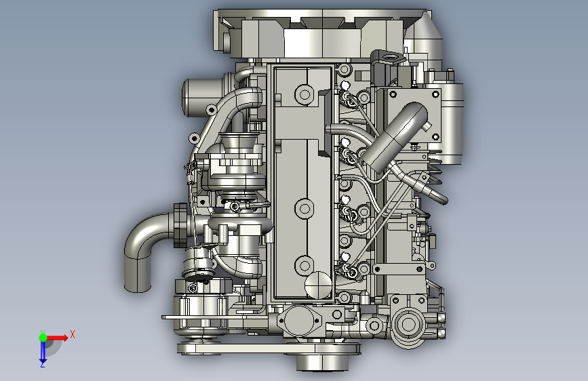This screenshot has height=381, width=588.
Task: Select the round oil filler cap on the valve cover
Action: coord(318,285)
